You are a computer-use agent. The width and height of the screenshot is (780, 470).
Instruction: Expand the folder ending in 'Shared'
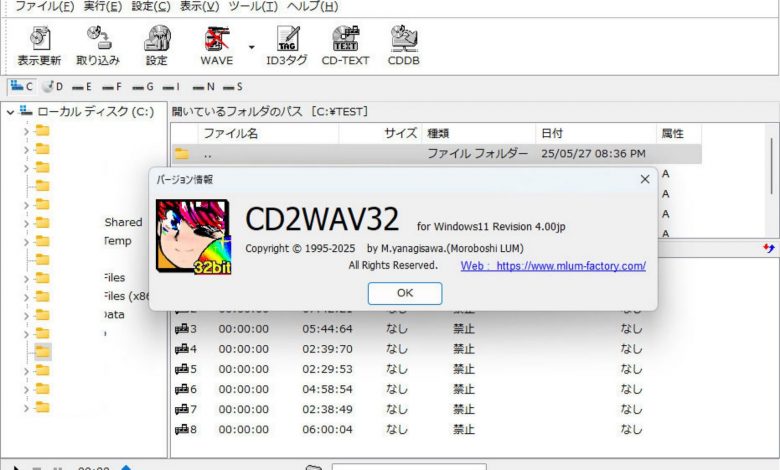pyautogui.click(x=26, y=224)
